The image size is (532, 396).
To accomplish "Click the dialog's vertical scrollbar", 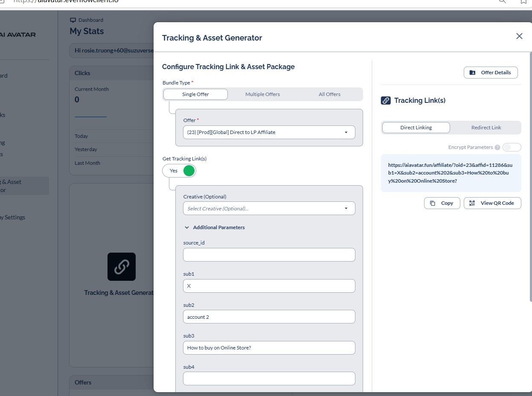I will point(530,177).
